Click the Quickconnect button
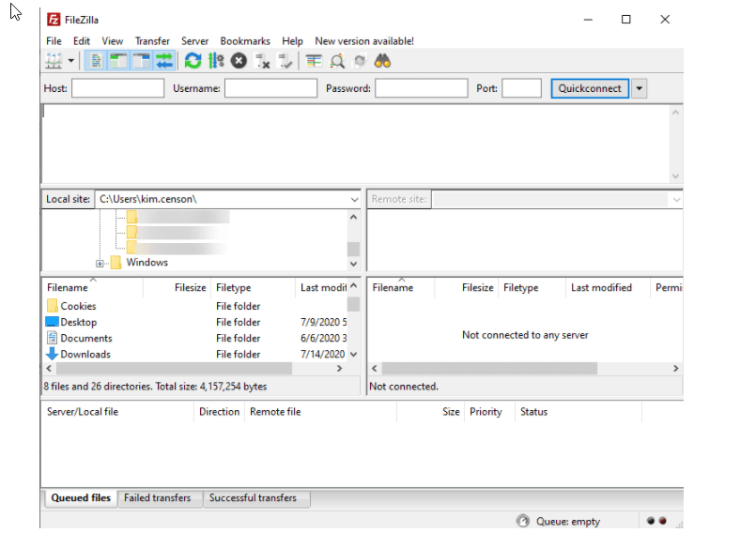756x533 pixels. tap(590, 88)
